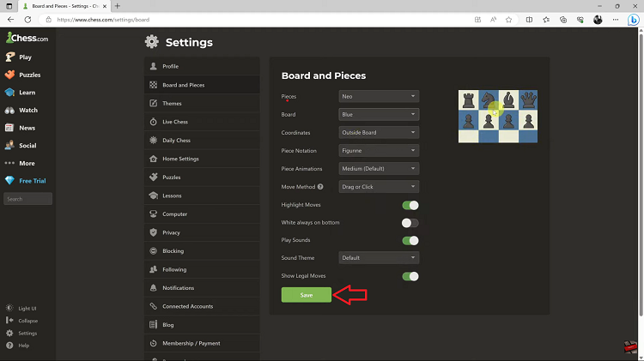Open Privacy settings
This screenshot has width=644, height=361.
tap(202, 232)
